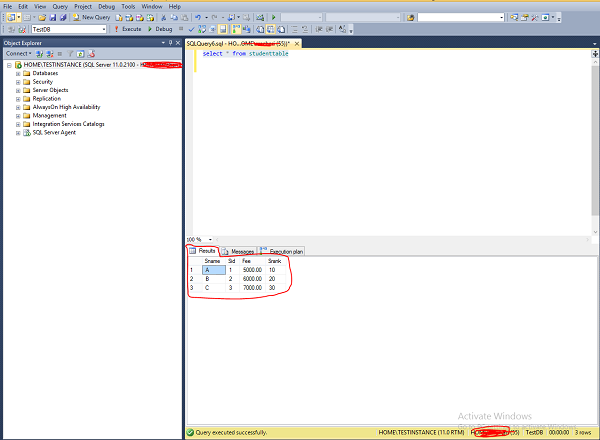Click the Save All icon
The height and width of the screenshot is (440, 600).
63,17
